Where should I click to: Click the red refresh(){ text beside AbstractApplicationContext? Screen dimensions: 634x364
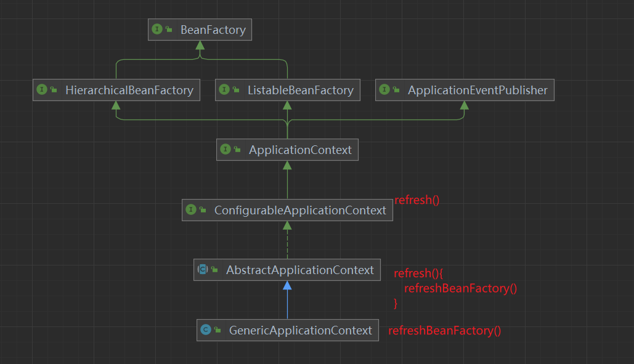pos(418,273)
